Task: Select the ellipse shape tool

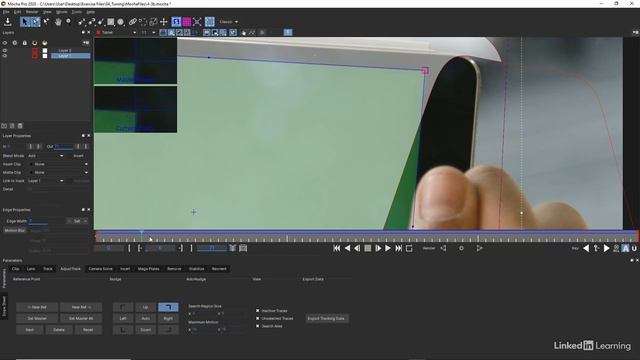Action: point(120,22)
